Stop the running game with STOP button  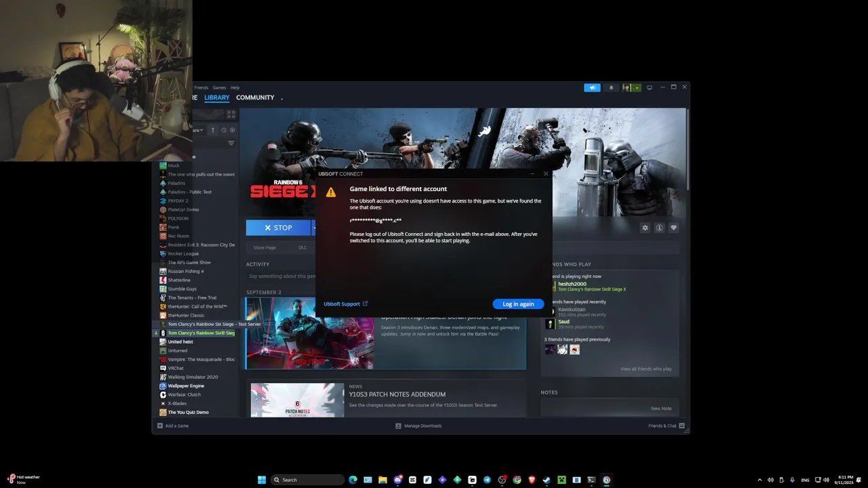pyautogui.click(x=278, y=228)
